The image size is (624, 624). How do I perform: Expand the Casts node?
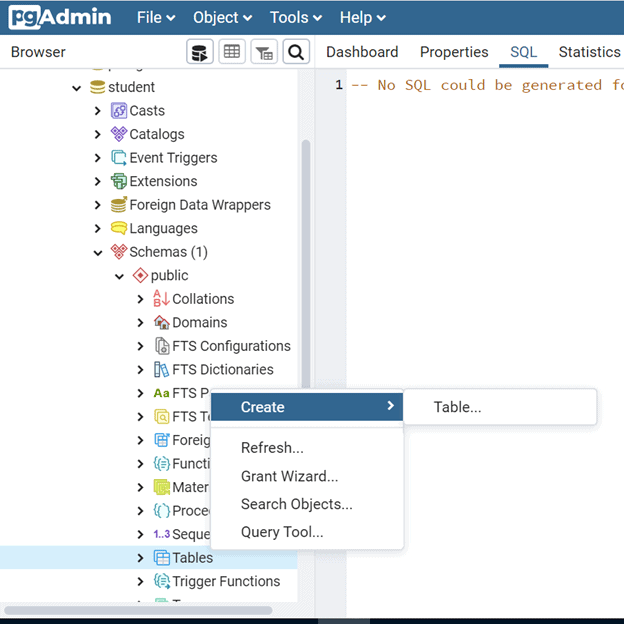click(98, 111)
